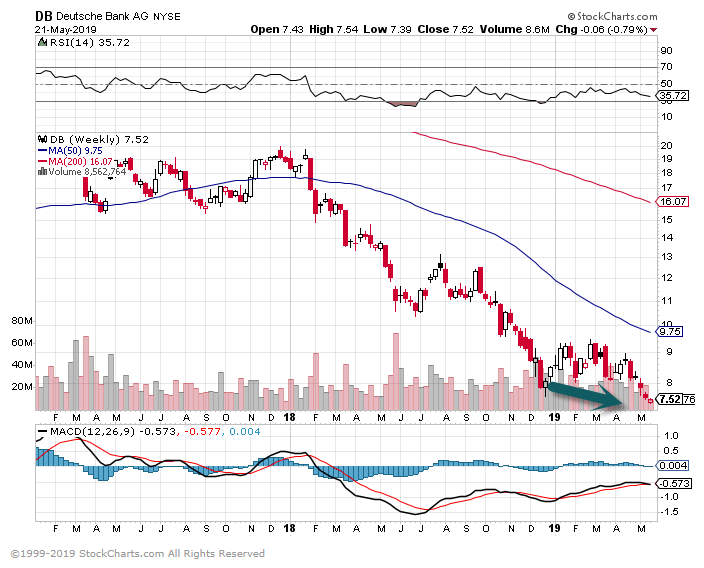The width and height of the screenshot is (704, 568).
Task: Click the -0.573 MACD tag on right axis
Action: [674, 484]
